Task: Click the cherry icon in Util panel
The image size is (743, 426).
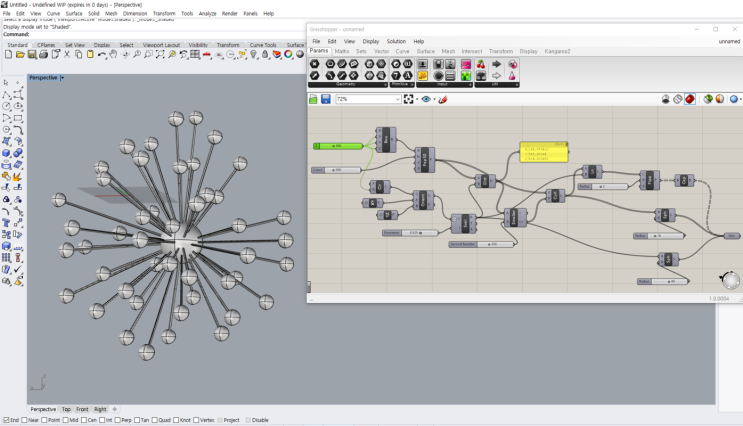Action: click(481, 64)
